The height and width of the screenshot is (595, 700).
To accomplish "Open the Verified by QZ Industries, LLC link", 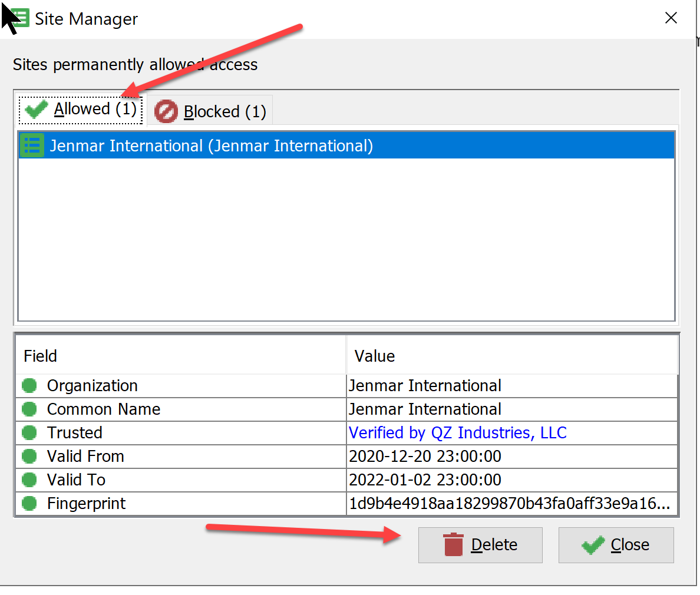I will tap(457, 433).
